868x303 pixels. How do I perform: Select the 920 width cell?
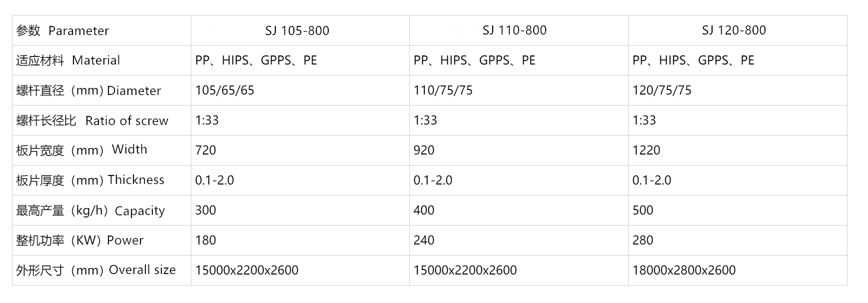tap(424, 150)
